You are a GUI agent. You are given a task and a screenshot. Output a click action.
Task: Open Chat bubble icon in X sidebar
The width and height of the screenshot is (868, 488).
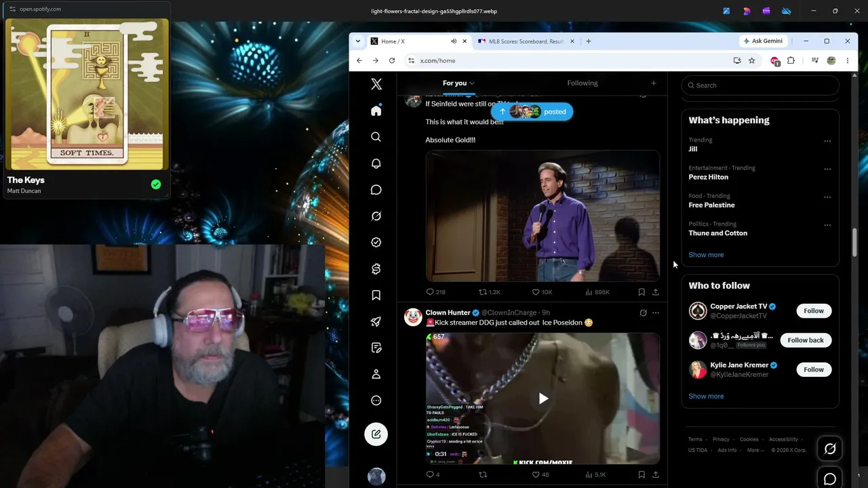tap(376, 190)
